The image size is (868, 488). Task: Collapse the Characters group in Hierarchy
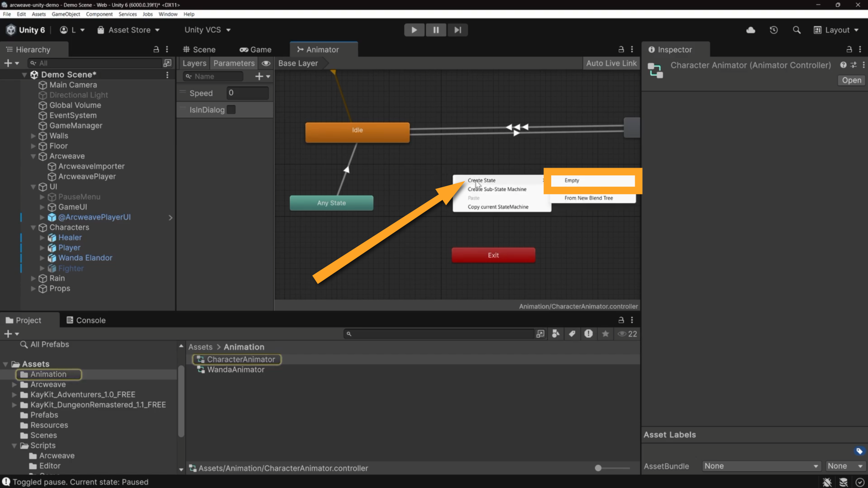click(33, 228)
